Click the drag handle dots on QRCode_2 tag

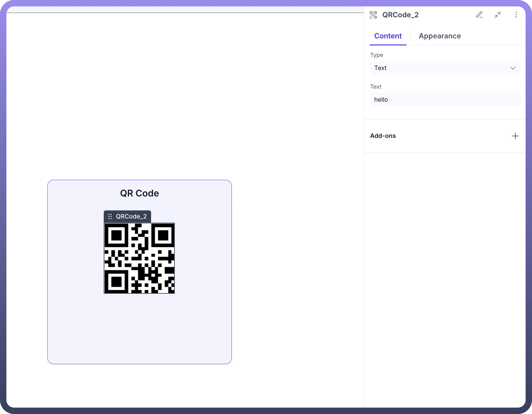tap(110, 216)
